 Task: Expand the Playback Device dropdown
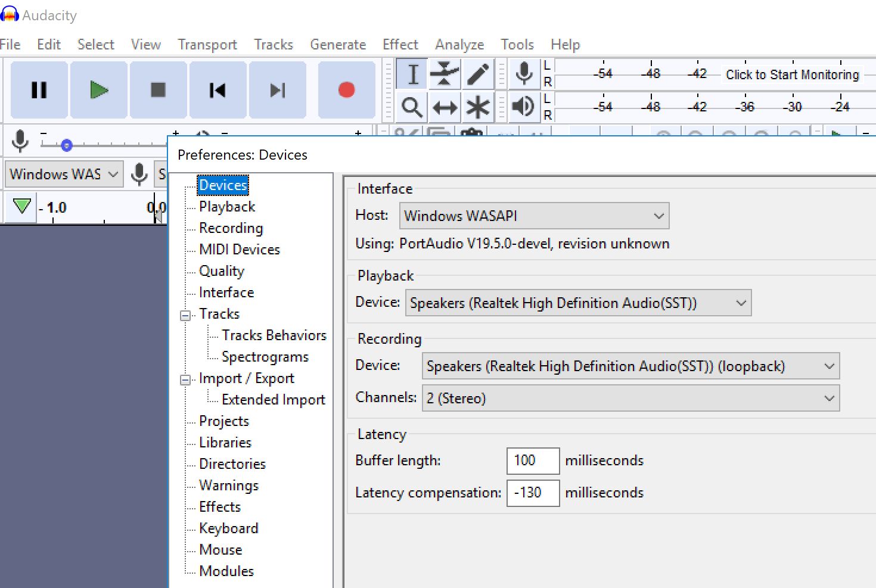pyautogui.click(x=578, y=303)
